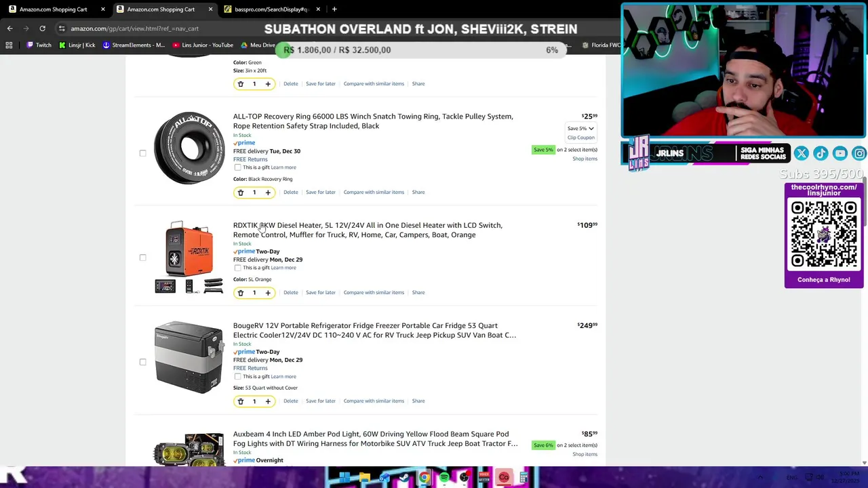Screen dimensions: 868x488
Task: Click trash icon for ALL-TOP Recovery Ring
Action: [240, 192]
